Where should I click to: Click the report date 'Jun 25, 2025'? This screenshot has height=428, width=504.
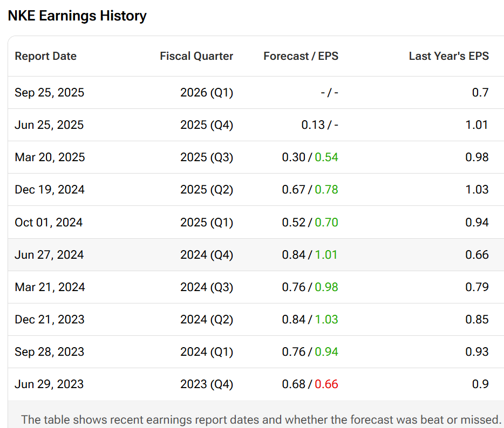[49, 125]
